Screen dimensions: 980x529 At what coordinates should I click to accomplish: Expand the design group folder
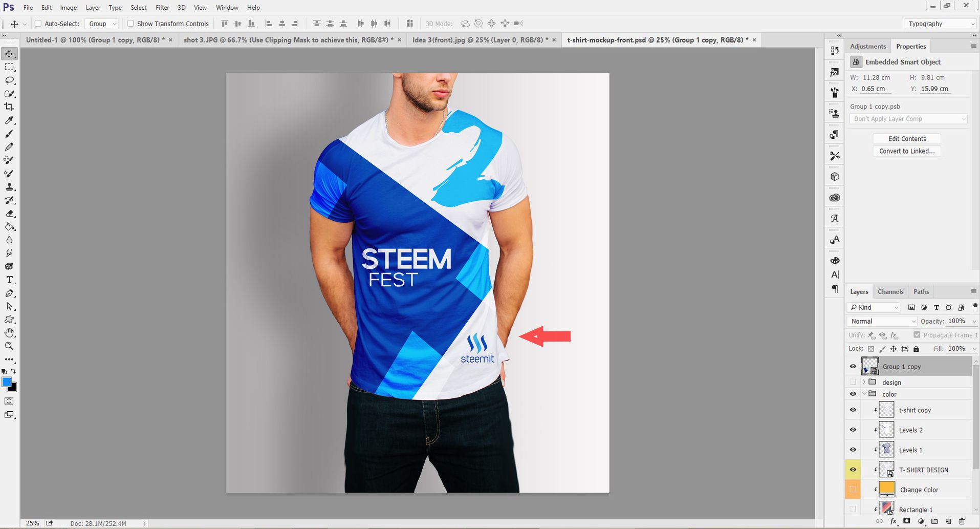(864, 382)
